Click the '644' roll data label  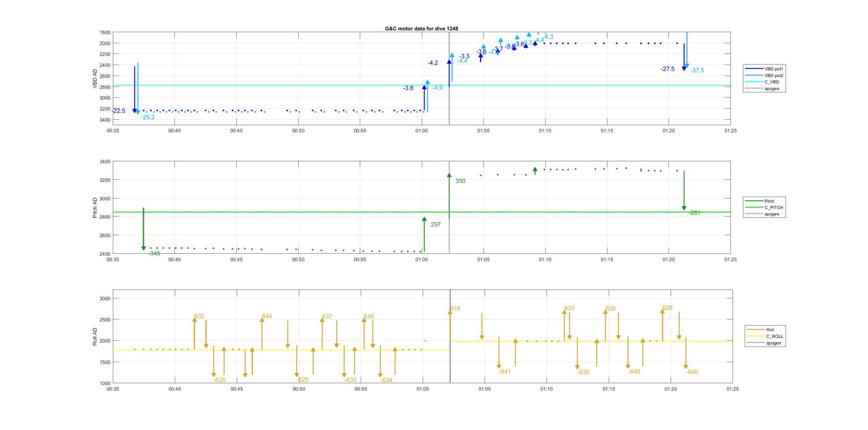click(267, 316)
